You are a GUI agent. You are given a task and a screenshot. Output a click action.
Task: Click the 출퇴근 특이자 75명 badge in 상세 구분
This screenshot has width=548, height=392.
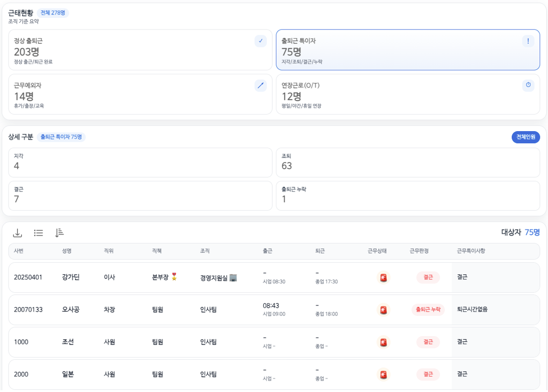(61, 137)
